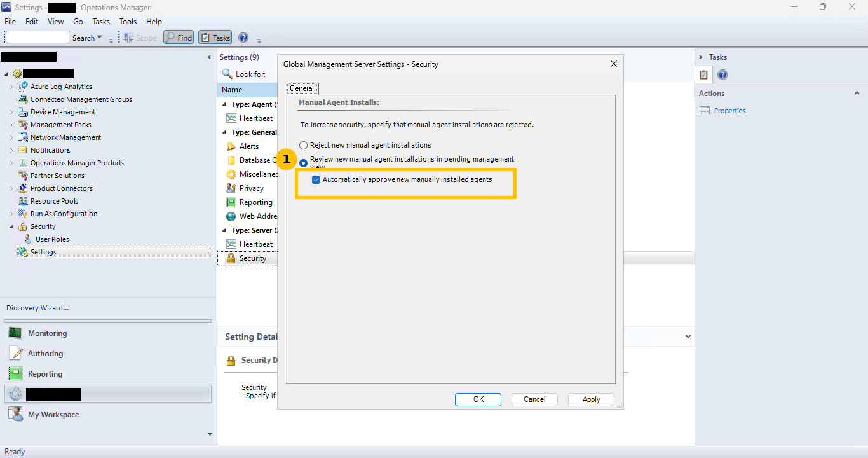Click the Security padlock icon in tree
868x458 pixels.
coord(23,226)
